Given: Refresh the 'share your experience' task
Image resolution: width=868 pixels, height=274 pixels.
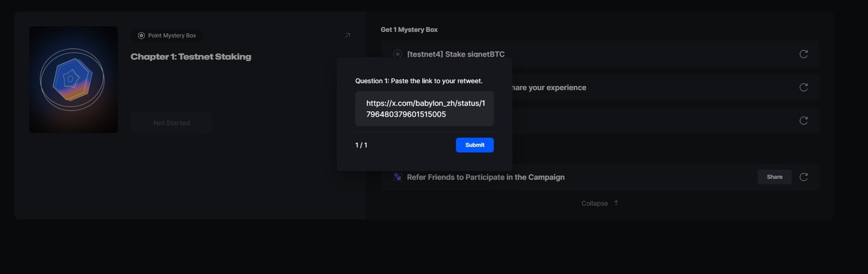Looking at the screenshot, I should 803,87.
